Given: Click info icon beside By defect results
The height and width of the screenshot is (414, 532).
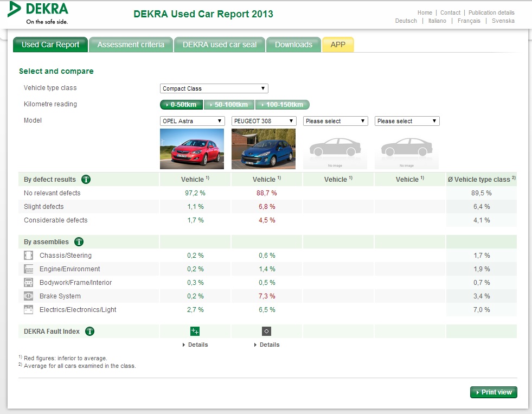Looking at the screenshot, I should [86, 180].
